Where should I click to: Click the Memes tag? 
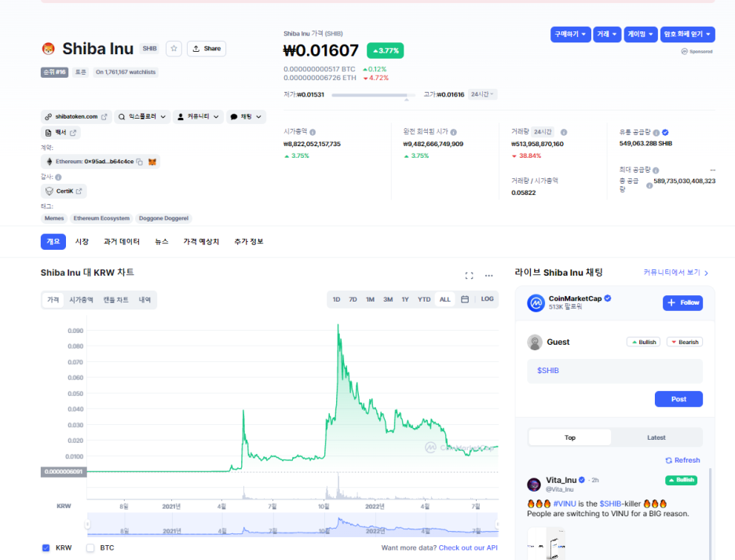[54, 218]
